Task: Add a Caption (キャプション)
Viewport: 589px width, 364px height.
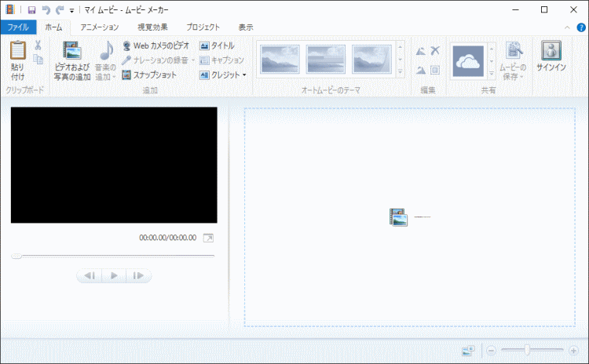Action: click(x=221, y=60)
